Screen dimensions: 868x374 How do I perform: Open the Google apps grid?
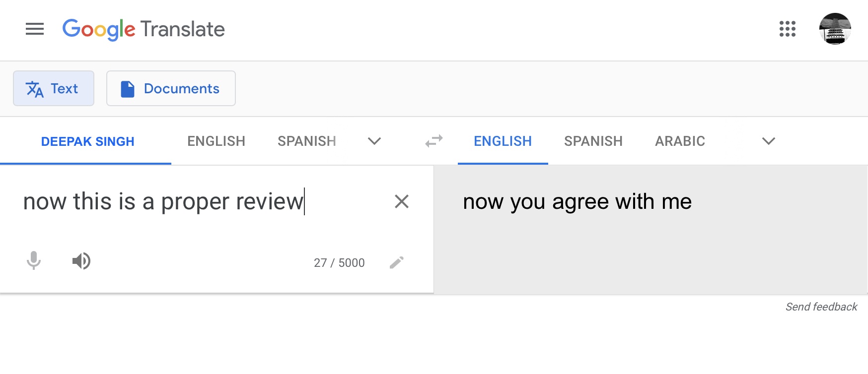coord(788,29)
